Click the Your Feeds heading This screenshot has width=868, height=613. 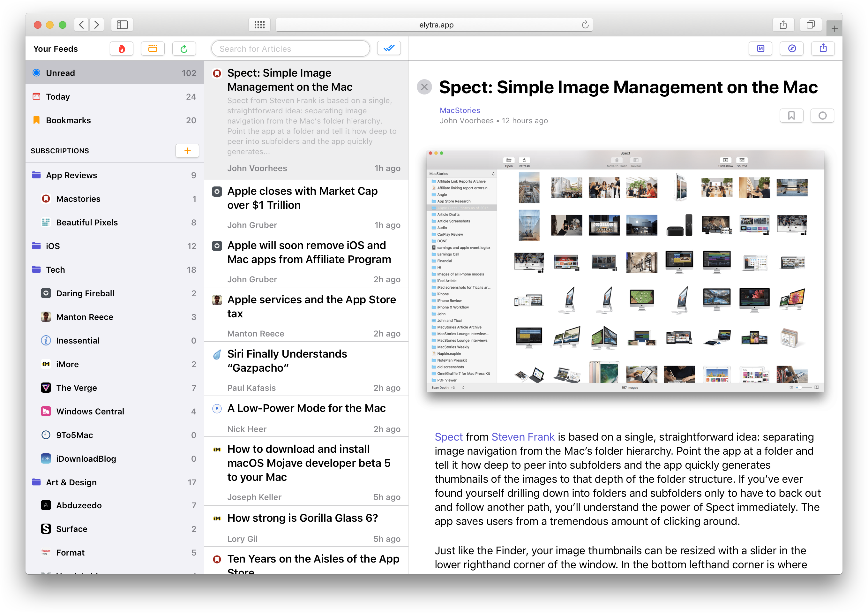(x=55, y=49)
